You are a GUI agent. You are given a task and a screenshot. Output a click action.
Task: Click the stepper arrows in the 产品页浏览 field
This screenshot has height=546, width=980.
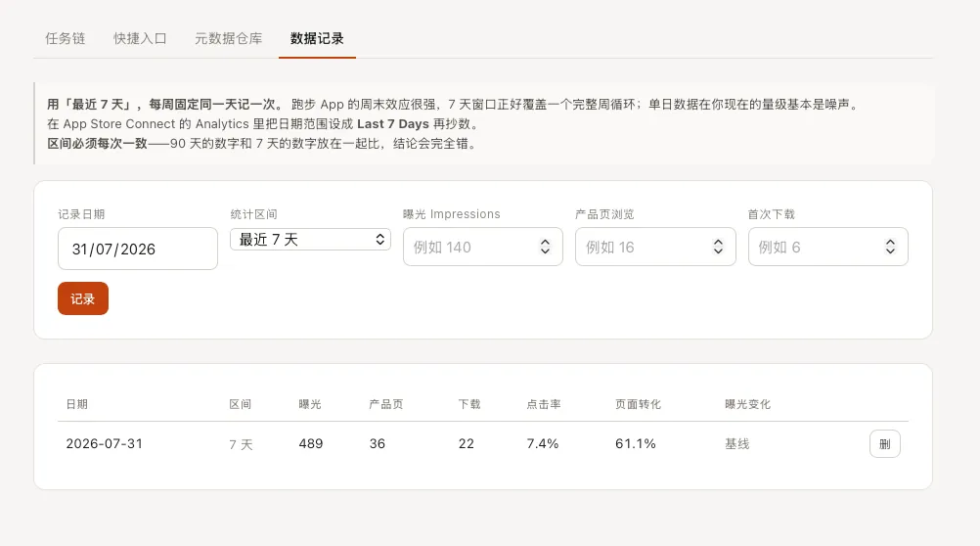click(x=718, y=247)
